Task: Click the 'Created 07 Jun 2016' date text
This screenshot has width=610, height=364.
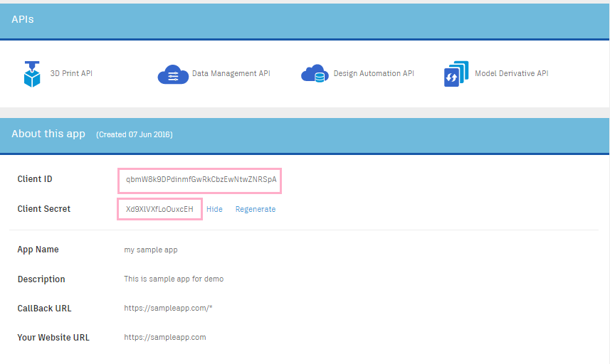Action: coord(134,134)
